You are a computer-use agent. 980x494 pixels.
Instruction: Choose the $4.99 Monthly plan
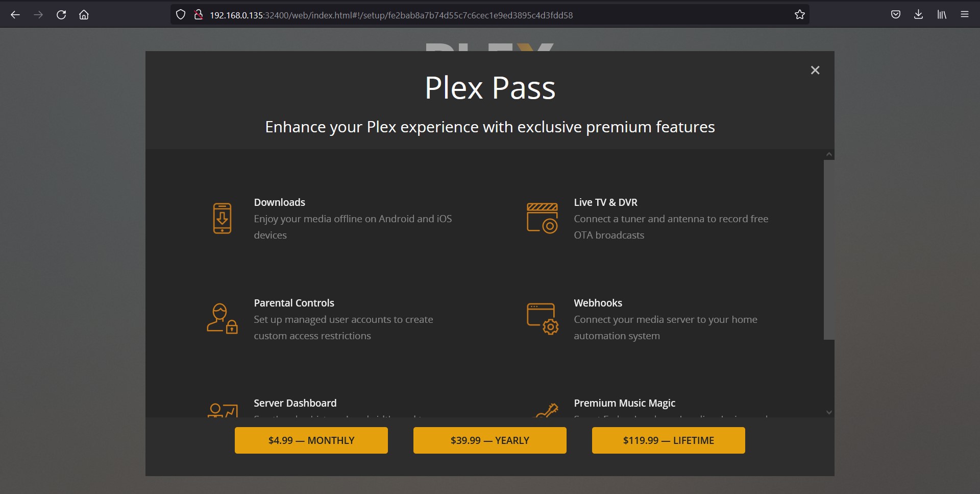(x=311, y=440)
